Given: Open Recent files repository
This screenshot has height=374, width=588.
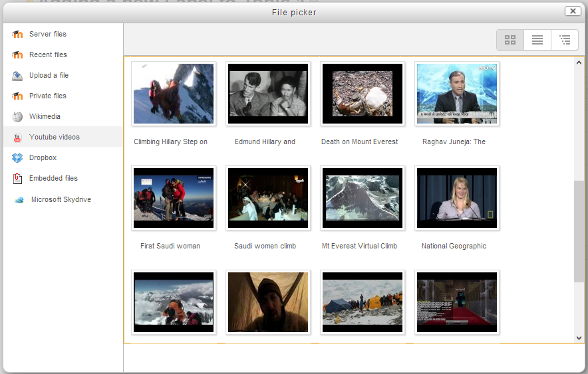Looking at the screenshot, I should [x=48, y=55].
